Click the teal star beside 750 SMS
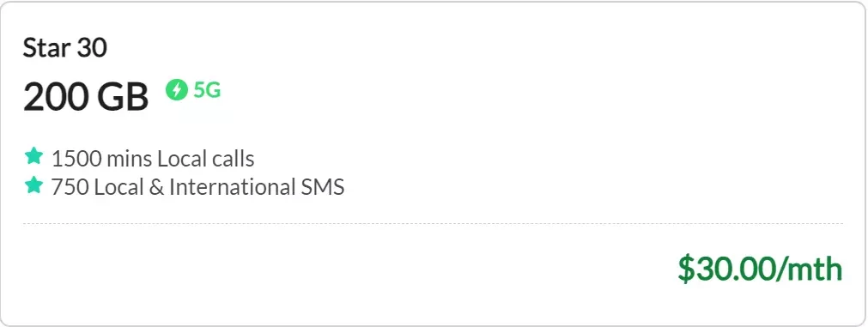The image size is (868, 327). [x=33, y=185]
